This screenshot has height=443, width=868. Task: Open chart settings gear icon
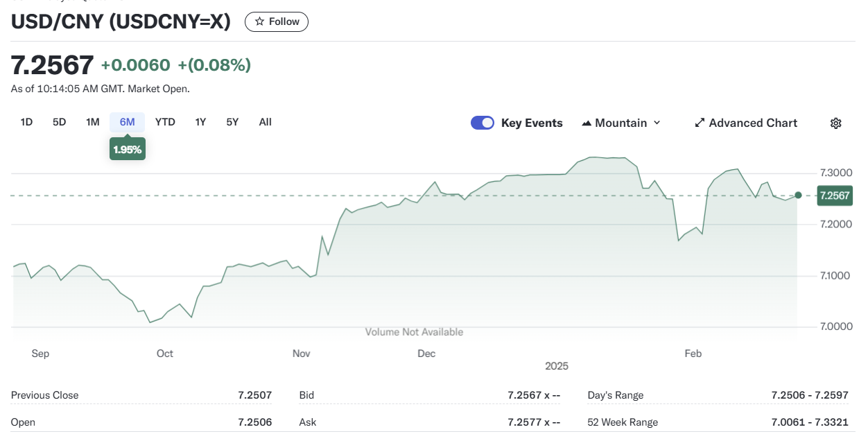tap(835, 123)
